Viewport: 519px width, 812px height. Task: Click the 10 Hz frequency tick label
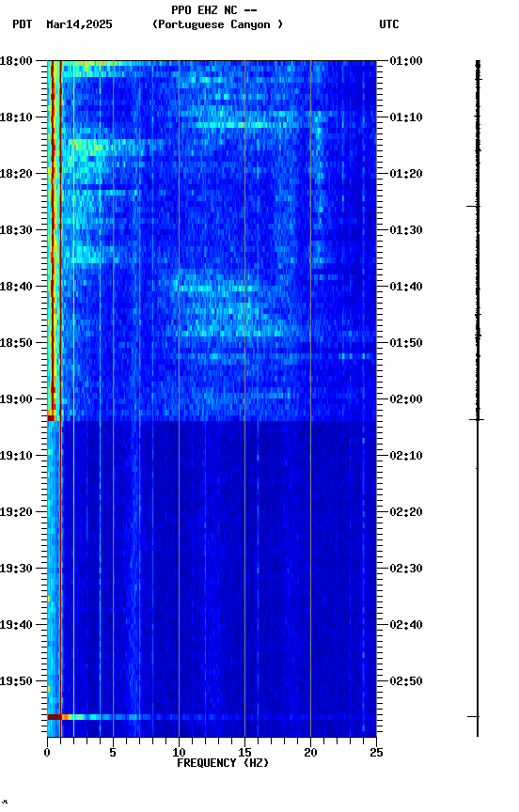179,753
